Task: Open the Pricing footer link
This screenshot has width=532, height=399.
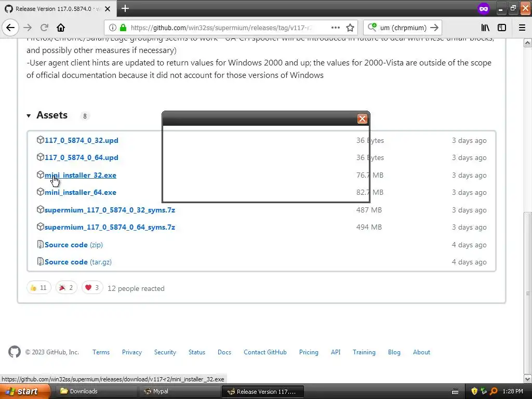Action: [x=309, y=352]
